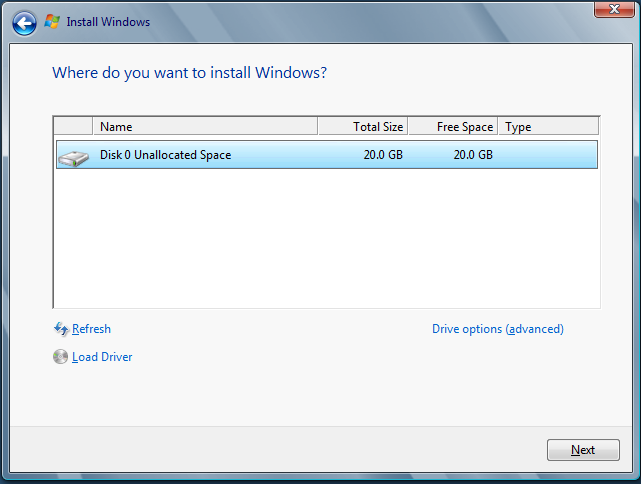Click the 20.0 GB free space value
This screenshot has height=484, width=641.
[x=473, y=155]
